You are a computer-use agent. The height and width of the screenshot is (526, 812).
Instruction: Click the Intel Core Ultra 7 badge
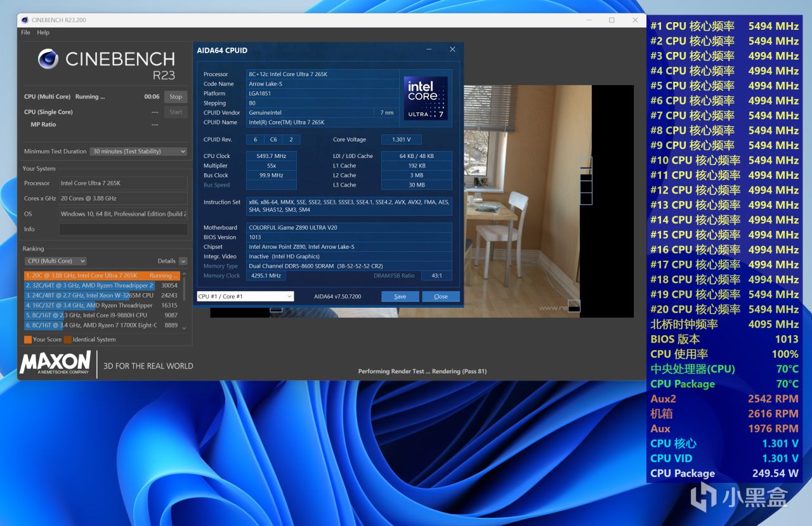pyautogui.click(x=426, y=98)
